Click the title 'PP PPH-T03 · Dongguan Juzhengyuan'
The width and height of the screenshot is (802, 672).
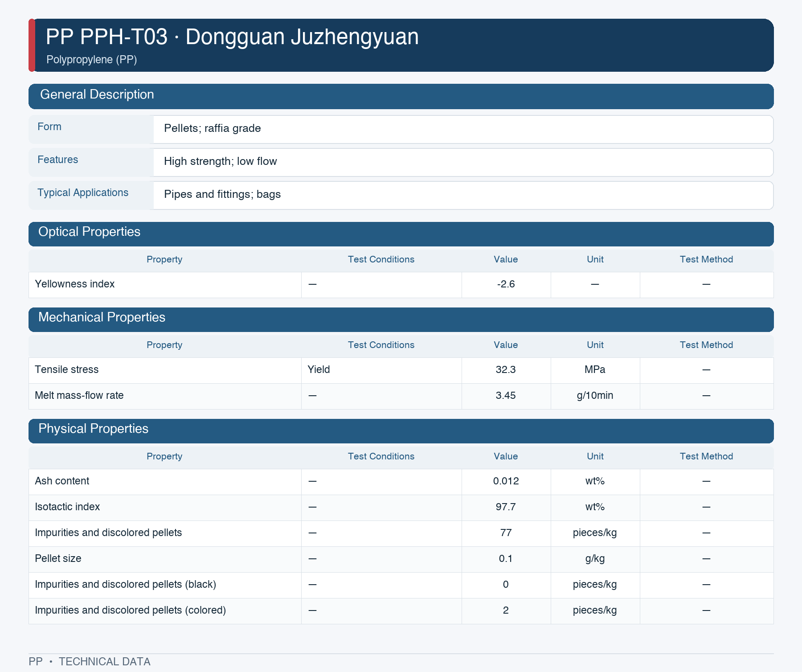click(232, 37)
